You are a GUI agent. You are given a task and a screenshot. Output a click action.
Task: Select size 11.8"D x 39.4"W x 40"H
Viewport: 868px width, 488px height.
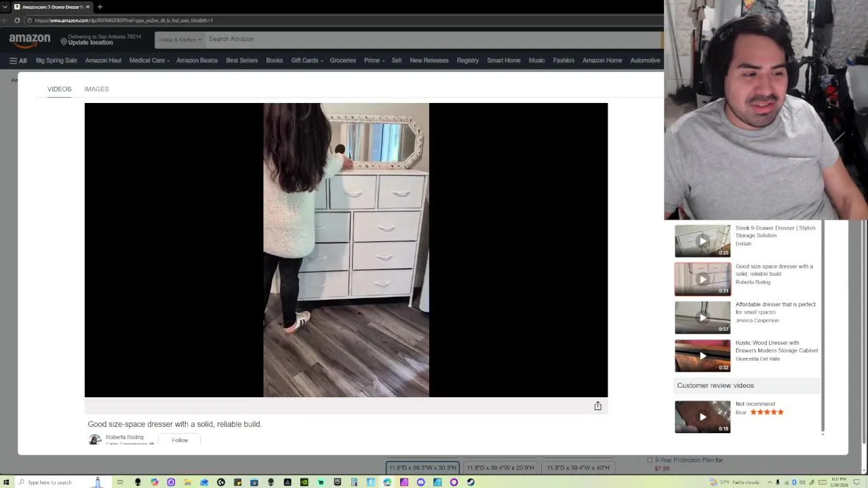(578, 468)
